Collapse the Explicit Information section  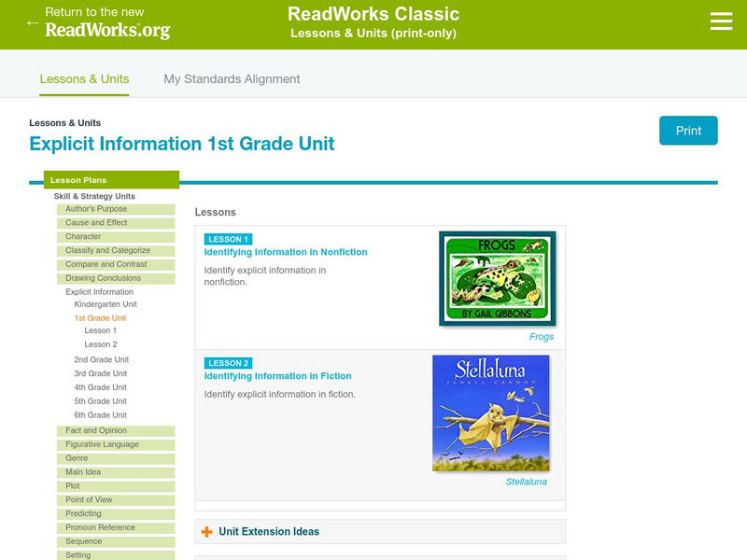point(99,292)
